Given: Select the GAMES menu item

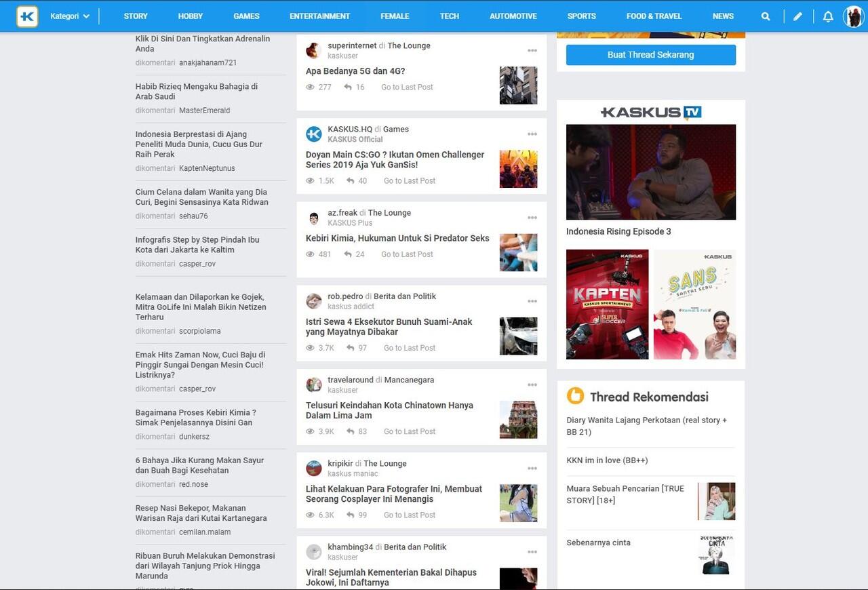Looking at the screenshot, I should click(x=246, y=16).
